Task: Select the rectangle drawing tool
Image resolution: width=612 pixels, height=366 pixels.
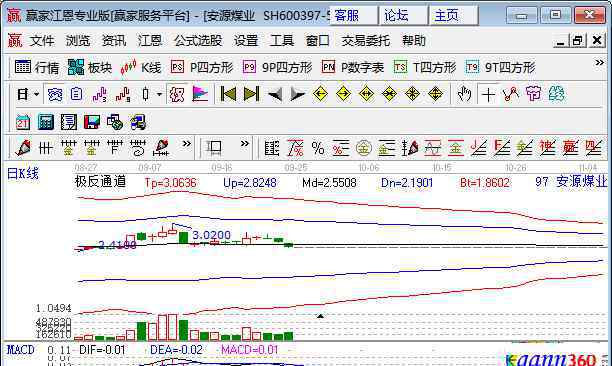Action: 214,148
